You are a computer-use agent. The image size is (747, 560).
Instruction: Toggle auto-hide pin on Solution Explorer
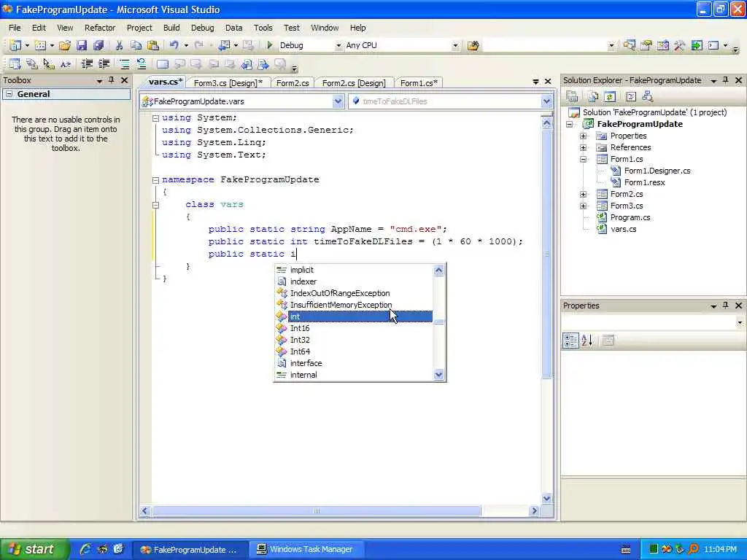(726, 80)
